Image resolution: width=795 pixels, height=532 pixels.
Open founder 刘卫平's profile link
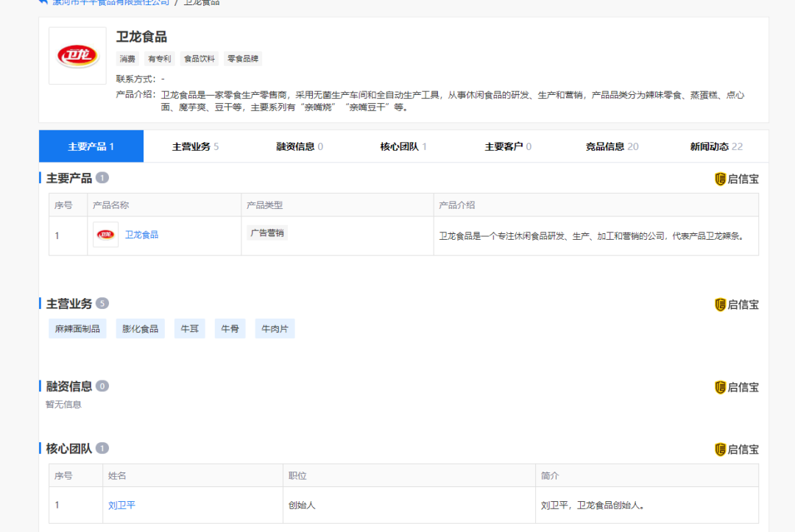tap(122, 505)
